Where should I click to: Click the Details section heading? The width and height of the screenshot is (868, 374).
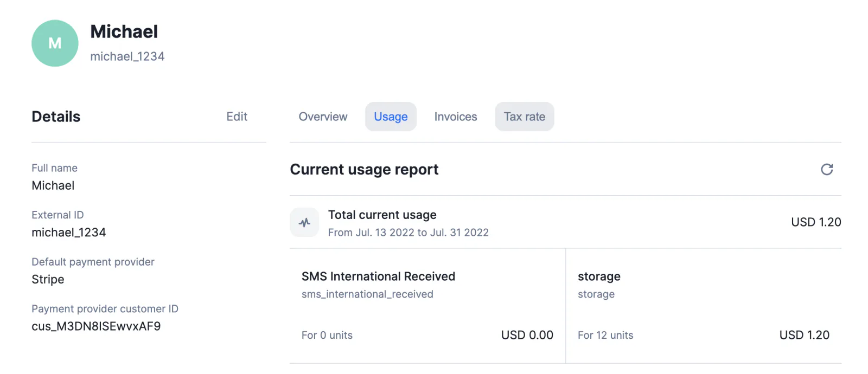(x=56, y=117)
